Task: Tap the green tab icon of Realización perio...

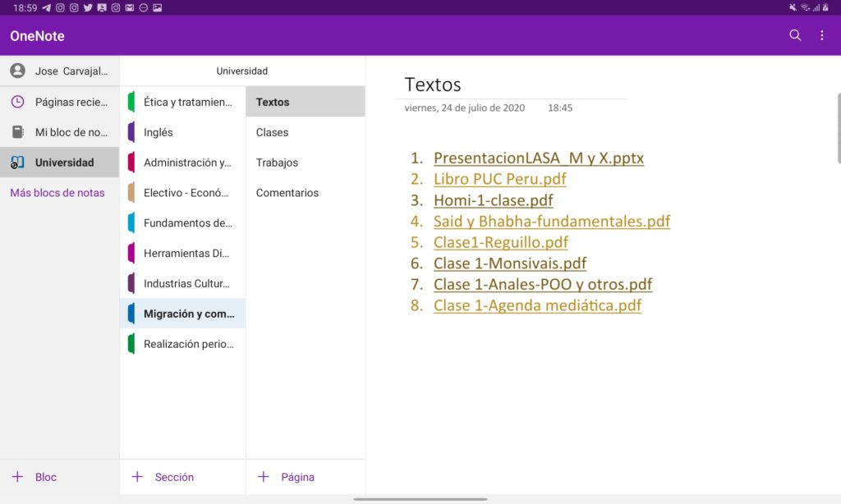Action: pyautogui.click(x=131, y=344)
